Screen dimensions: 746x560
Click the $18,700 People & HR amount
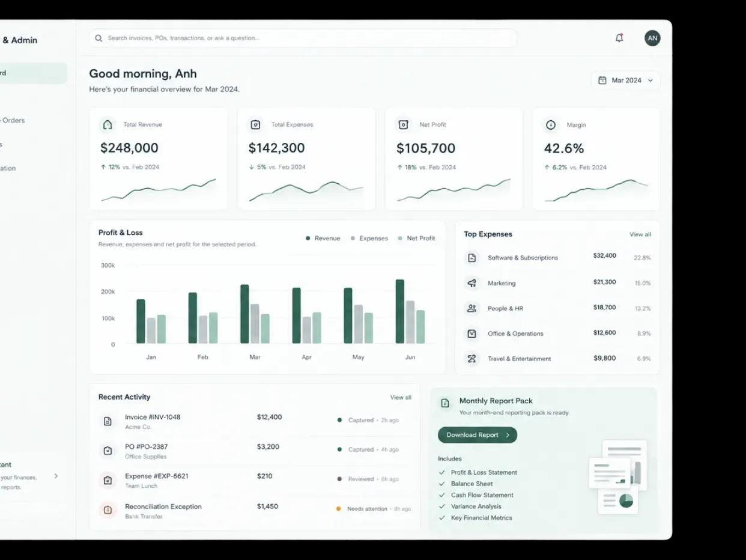pos(604,308)
